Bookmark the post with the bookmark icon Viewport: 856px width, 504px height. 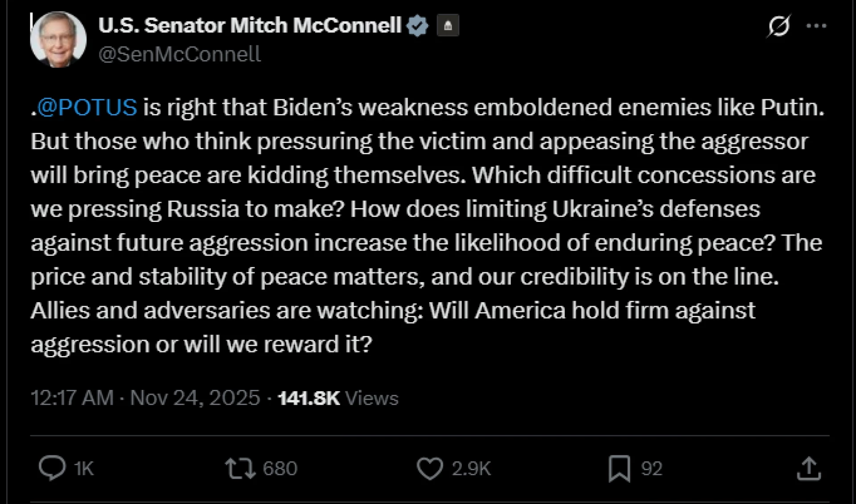point(619,468)
